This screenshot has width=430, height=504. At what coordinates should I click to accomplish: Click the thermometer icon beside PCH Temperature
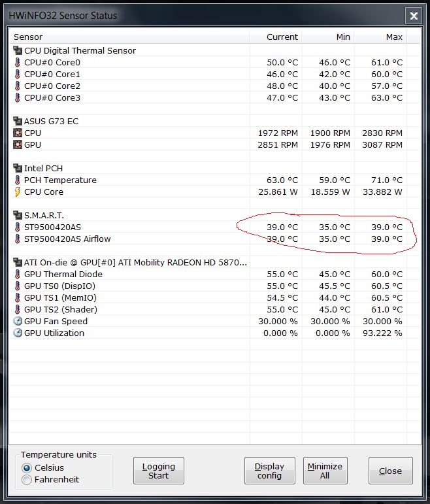(x=18, y=180)
